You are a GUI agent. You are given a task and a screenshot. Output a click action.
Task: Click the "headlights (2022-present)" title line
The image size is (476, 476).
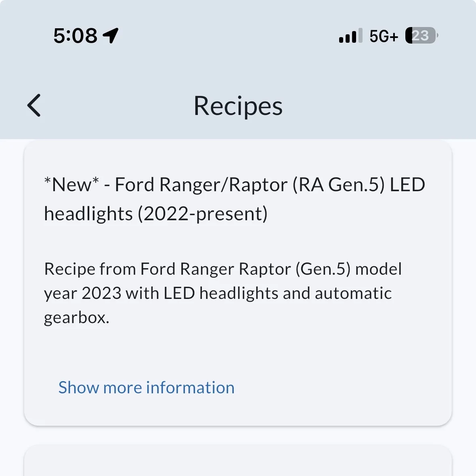[156, 214]
